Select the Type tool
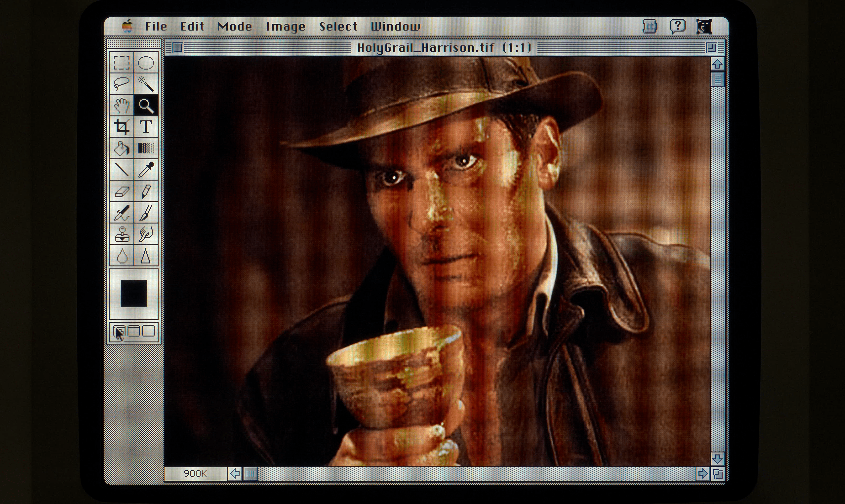The width and height of the screenshot is (845, 504). click(146, 127)
